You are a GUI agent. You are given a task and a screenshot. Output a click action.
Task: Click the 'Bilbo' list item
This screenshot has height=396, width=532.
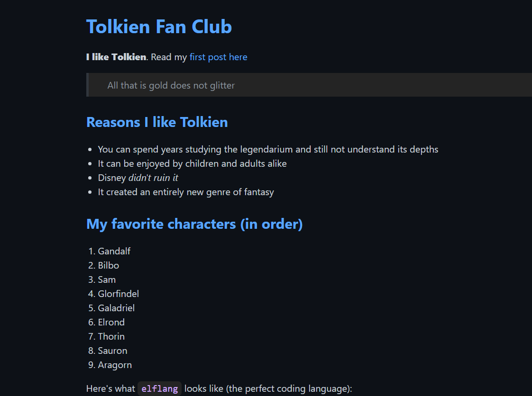[108, 265]
